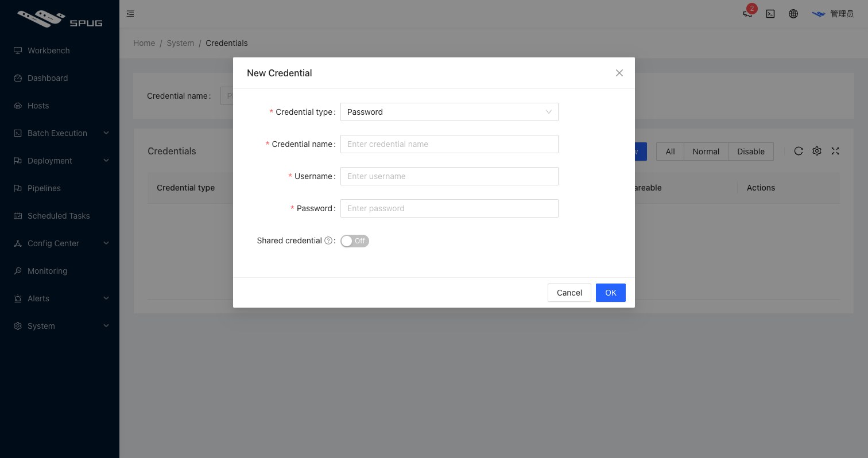Click the Workbench monitor icon
This screenshot has height=458, width=868.
(18, 51)
